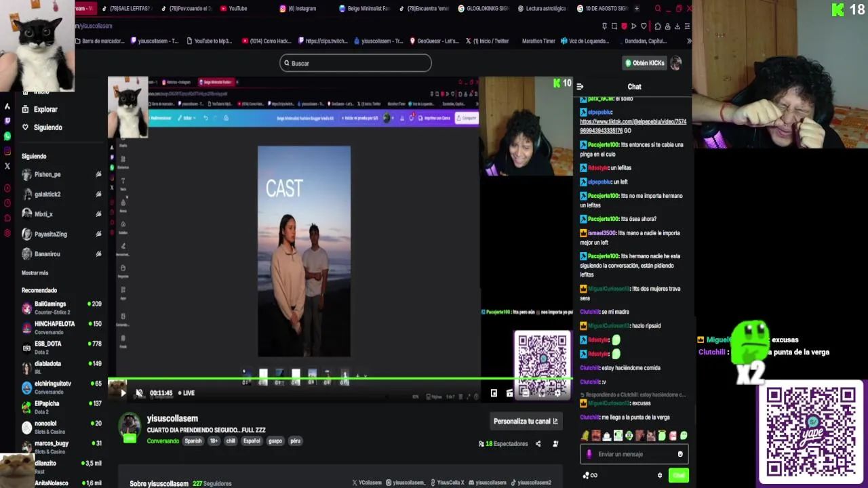Open the profile avatar menu next to Obtén KICKs
Image resolution: width=868 pixels, height=488 pixels.
tap(675, 63)
